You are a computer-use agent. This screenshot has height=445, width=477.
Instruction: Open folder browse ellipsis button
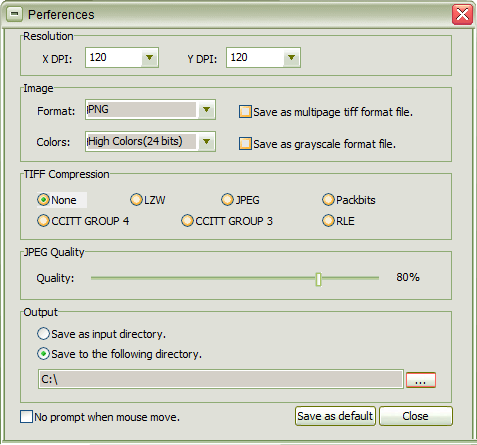[421, 380]
